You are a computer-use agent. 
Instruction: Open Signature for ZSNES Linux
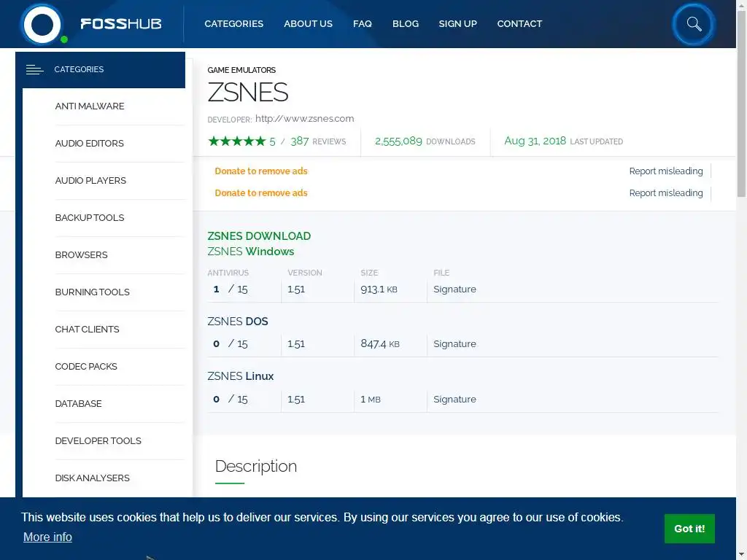click(454, 399)
